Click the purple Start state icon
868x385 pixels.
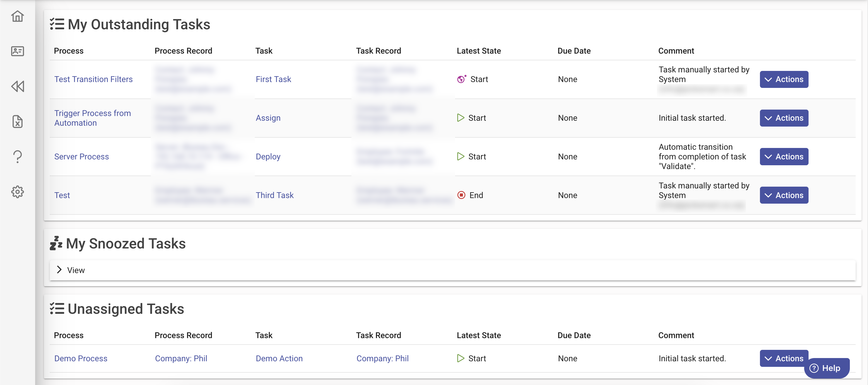tap(461, 79)
